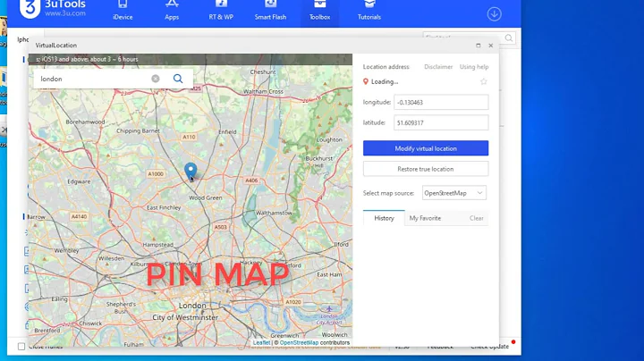Open the Tutorials section
The height and width of the screenshot is (361, 644).
[x=369, y=12]
